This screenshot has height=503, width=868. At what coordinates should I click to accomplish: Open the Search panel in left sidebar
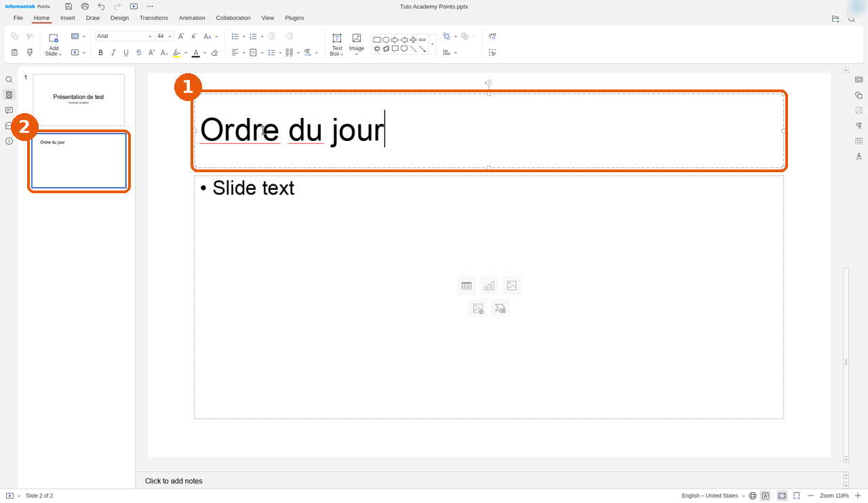pos(9,80)
